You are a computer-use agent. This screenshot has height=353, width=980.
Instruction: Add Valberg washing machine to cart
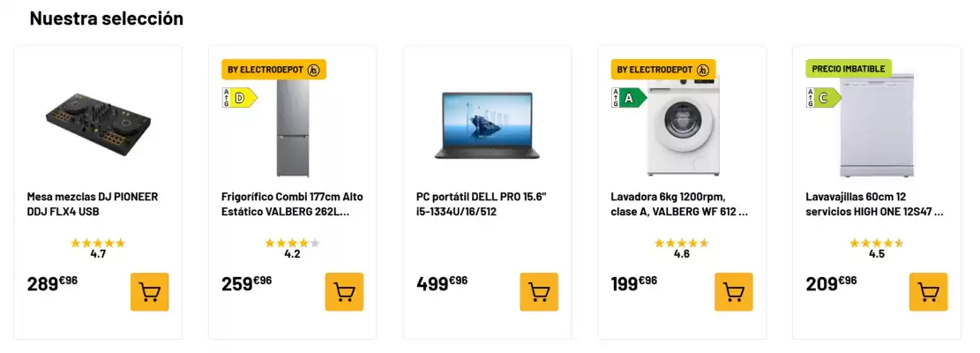click(x=734, y=292)
